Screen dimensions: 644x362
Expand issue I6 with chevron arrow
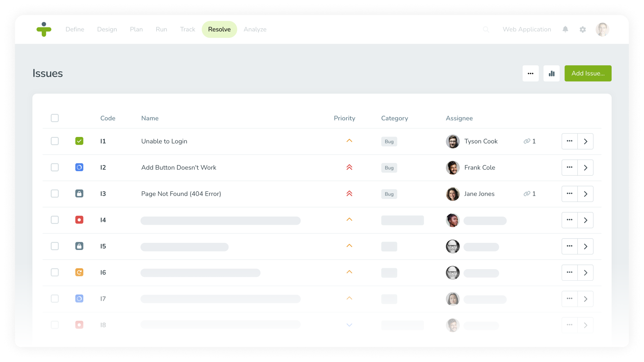coord(586,272)
